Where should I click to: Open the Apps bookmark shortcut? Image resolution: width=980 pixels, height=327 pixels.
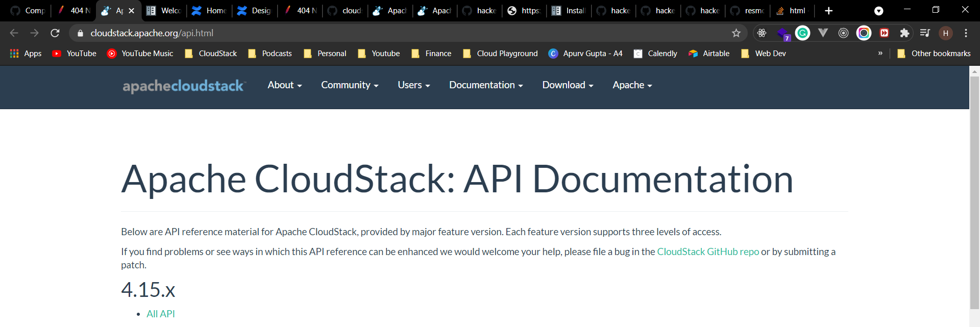point(26,54)
